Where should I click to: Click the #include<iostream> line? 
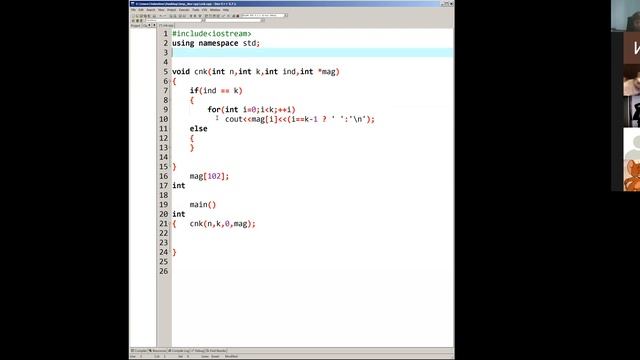pos(212,33)
